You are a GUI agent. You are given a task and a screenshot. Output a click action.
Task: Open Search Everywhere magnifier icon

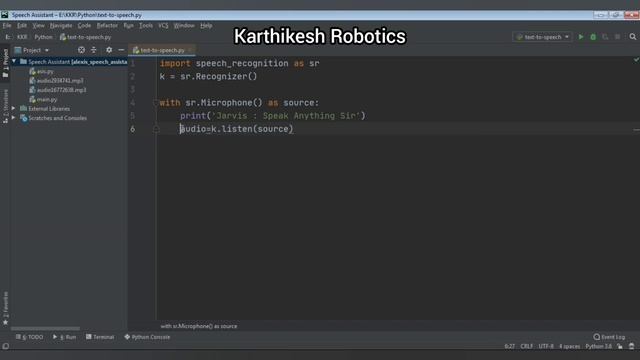[633, 37]
